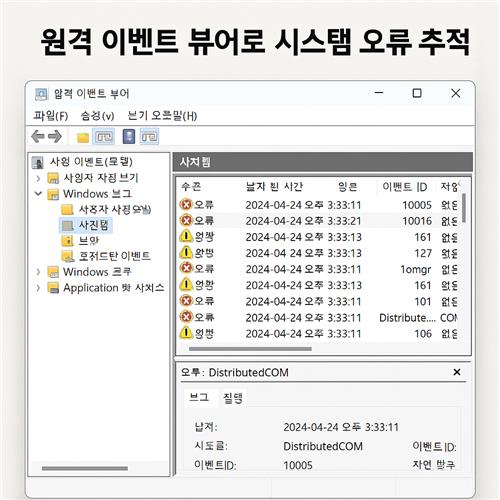
Task: Open the 븐기 오픈밀(H) menu
Action: click(x=162, y=116)
